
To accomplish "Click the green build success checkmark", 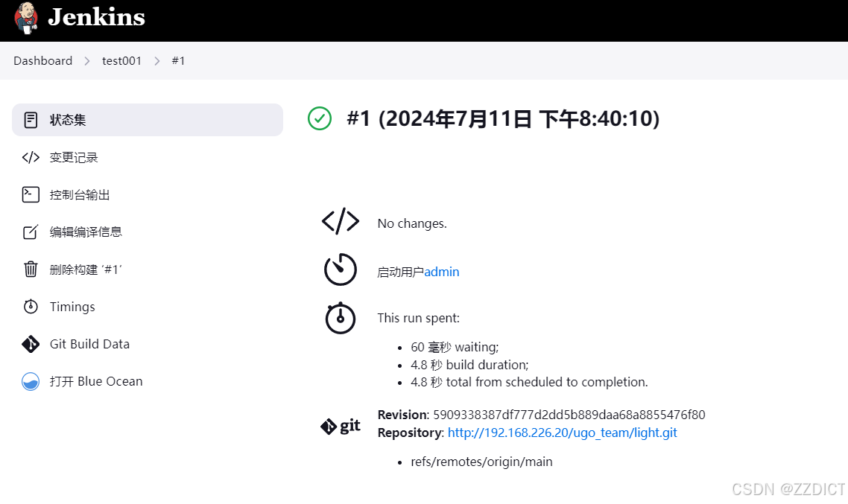I will click(x=320, y=118).
